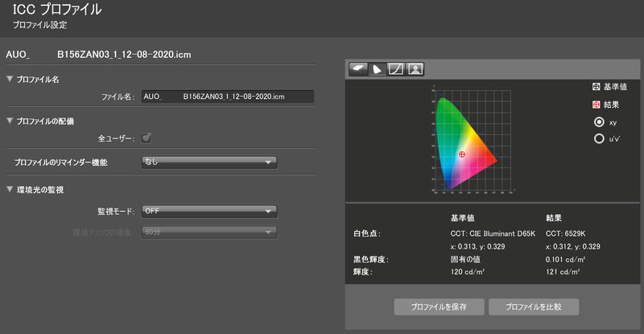Screen dimensions: 644x334
Task: Click the 白色点 row label
Action: click(x=367, y=233)
